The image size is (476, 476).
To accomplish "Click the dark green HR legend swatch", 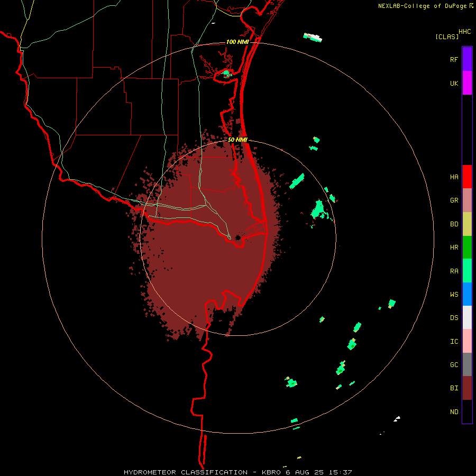I will click(467, 247).
